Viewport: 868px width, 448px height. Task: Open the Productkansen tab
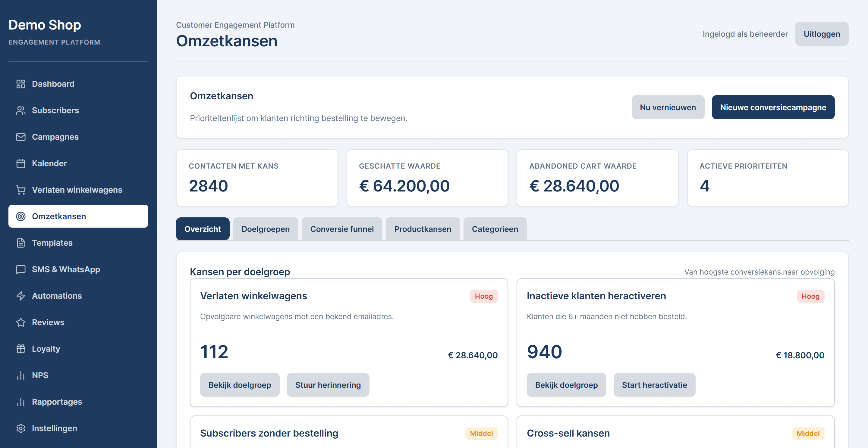pyautogui.click(x=423, y=229)
